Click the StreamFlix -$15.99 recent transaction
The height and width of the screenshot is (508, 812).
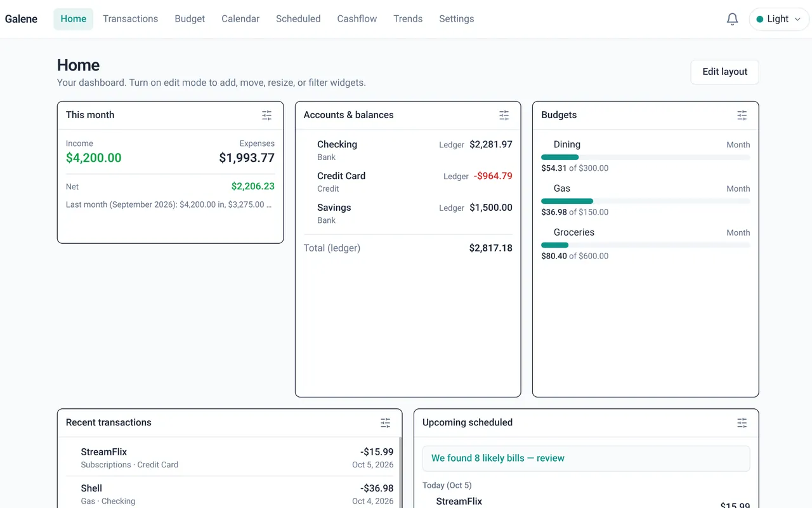tap(230, 458)
